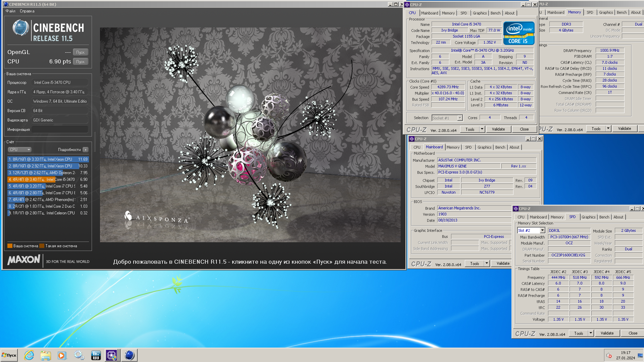Click the muted volume icon in system tray
This screenshot has width=644, height=362.
coord(609,355)
